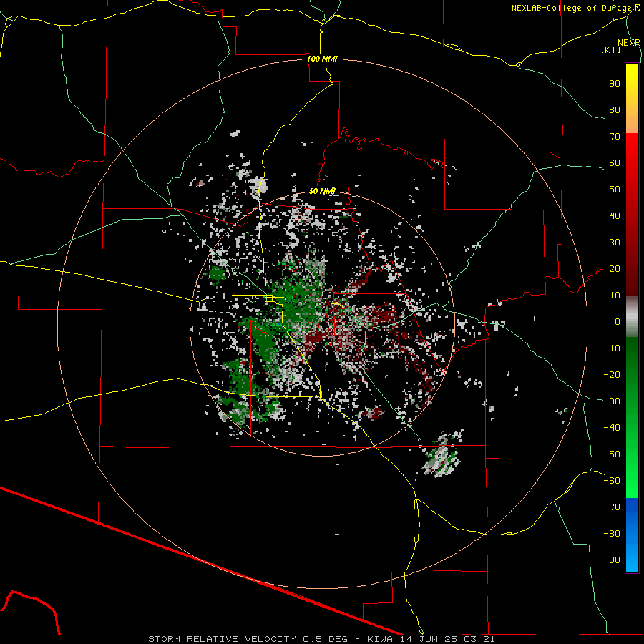Click the 50 NMI range ring label

tap(322, 191)
